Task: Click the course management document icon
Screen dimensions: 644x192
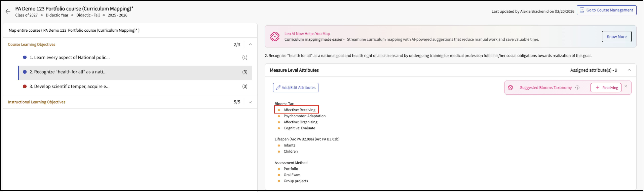Action: [582, 10]
